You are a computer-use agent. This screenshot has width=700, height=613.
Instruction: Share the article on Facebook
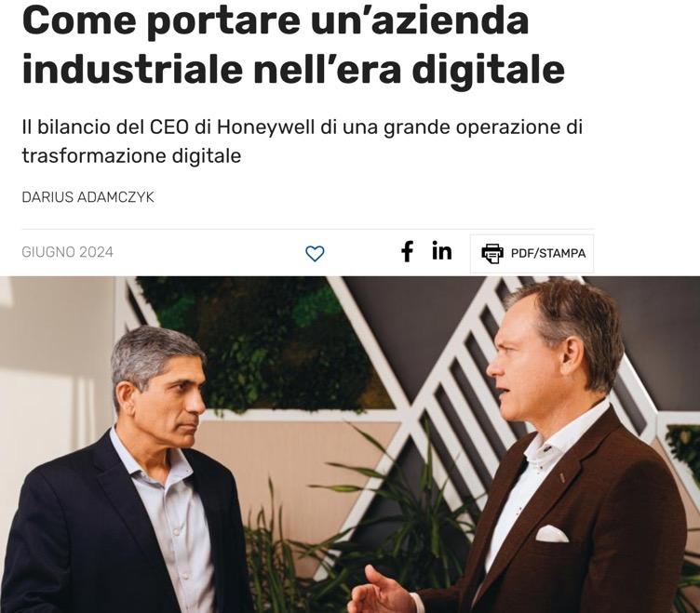[407, 251]
